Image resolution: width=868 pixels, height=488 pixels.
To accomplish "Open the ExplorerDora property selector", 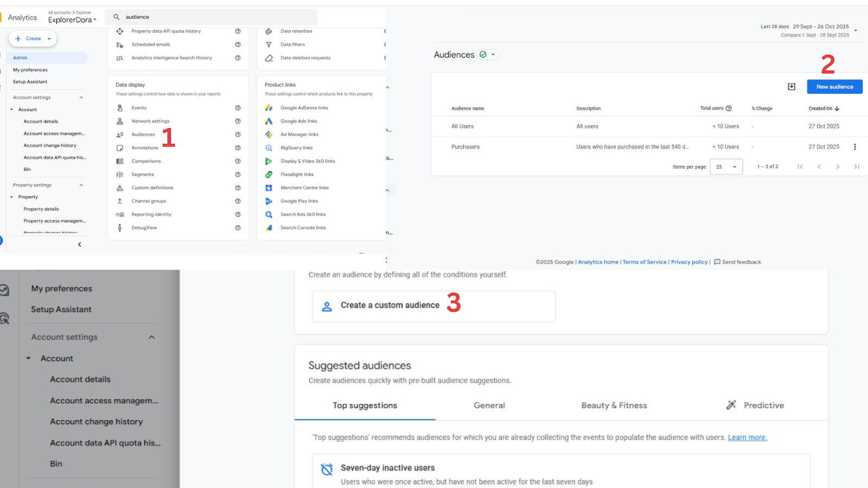I will [72, 20].
